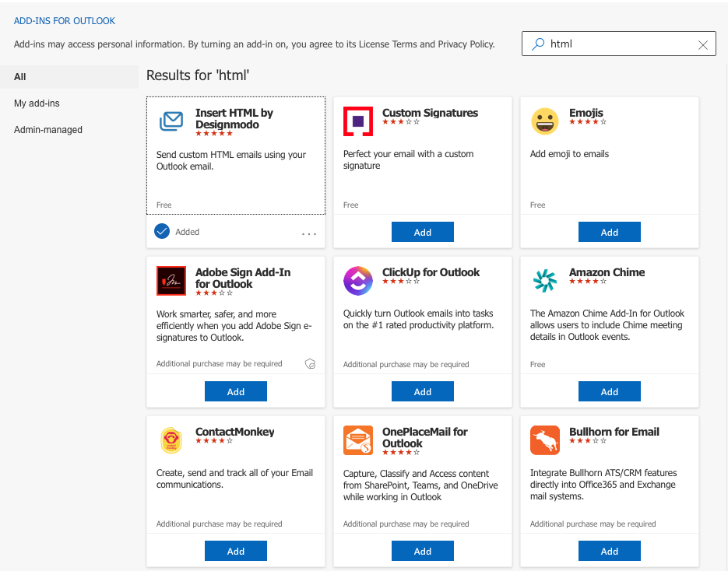Clear the html search text with X
This screenshot has height=571, width=728.
click(703, 44)
